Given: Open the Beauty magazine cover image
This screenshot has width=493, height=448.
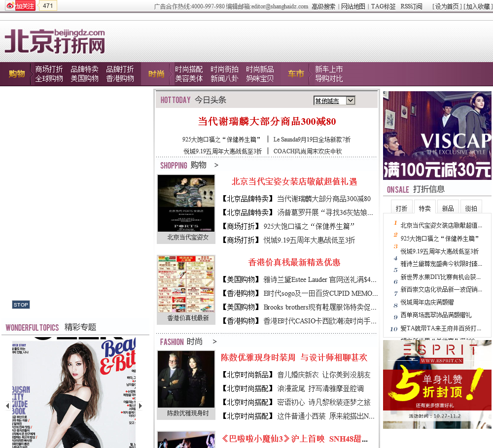Looking at the screenshot, I should (x=74, y=392).
